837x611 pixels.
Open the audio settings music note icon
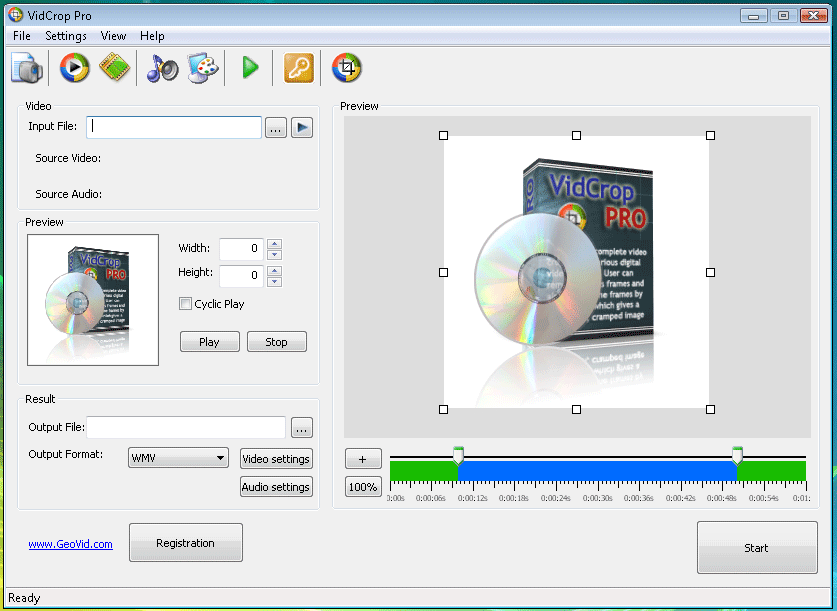[x=162, y=68]
